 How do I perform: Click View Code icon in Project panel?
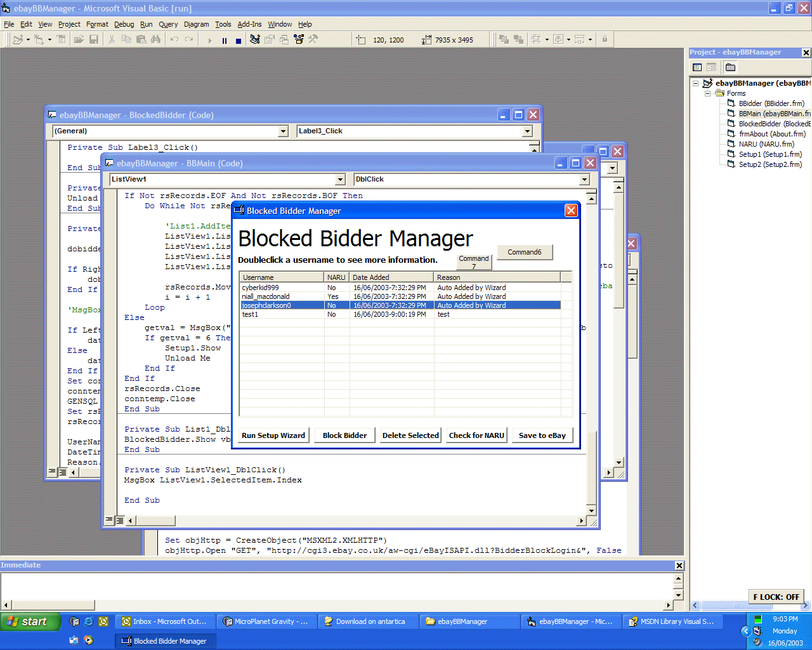pyautogui.click(x=697, y=67)
